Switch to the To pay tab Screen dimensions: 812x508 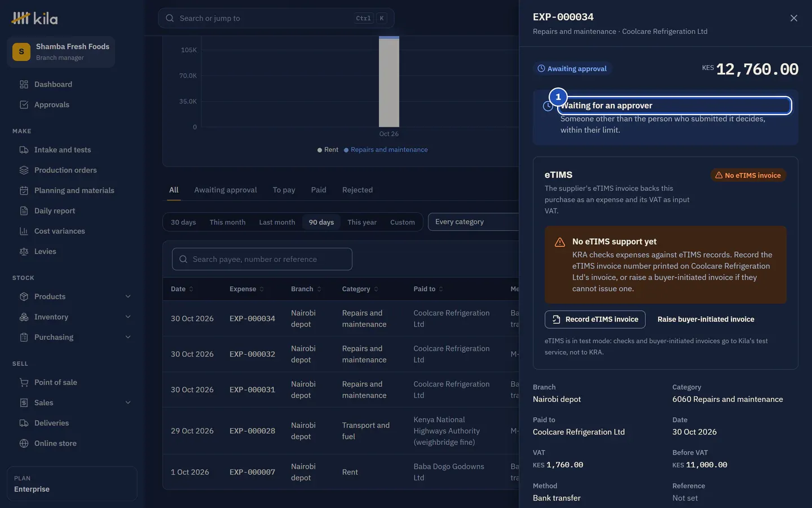coord(284,190)
